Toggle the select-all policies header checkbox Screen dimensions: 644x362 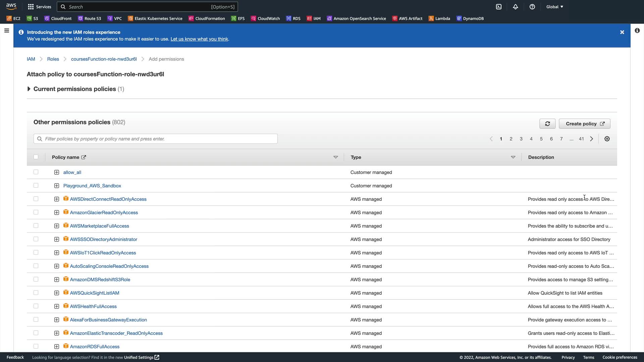tap(36, 157)
